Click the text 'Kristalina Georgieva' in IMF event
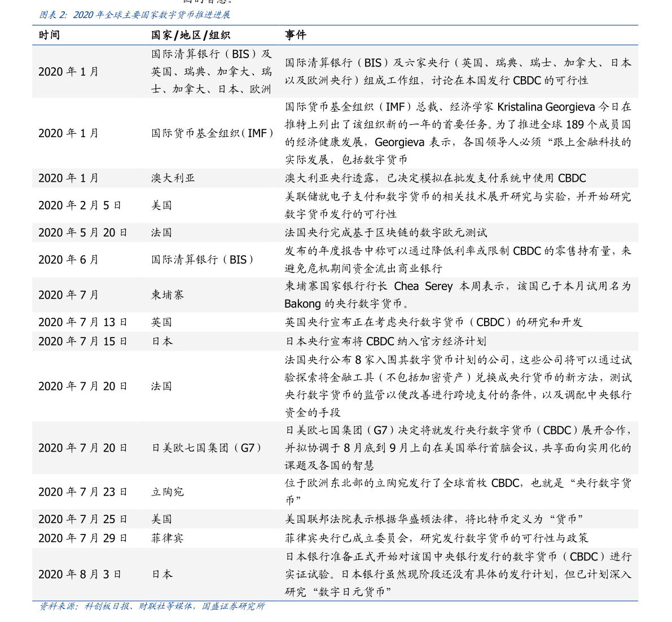The height and width of the screenshot is (622, 672). click(x=546, y=107)
